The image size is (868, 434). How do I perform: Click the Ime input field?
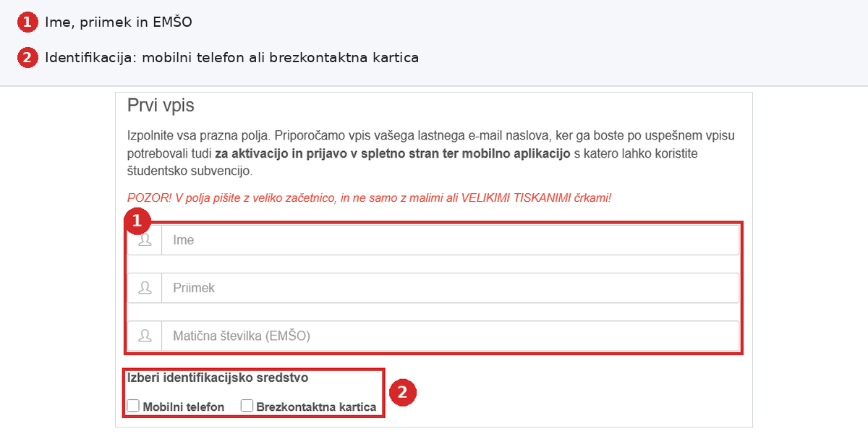tap(450, 240)
